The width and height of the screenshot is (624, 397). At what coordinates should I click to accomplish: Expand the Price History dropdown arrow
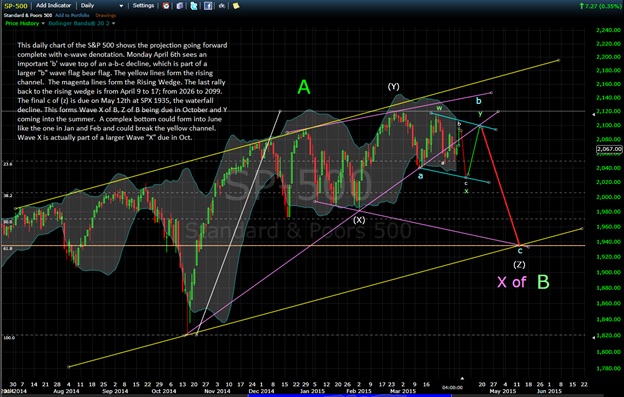(43, 23)
